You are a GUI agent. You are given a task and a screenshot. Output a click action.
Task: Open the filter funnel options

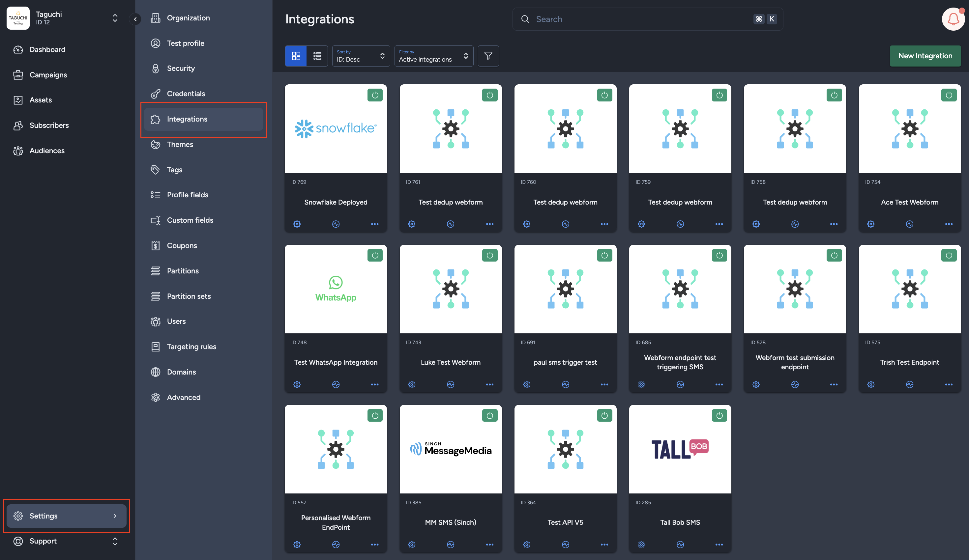[x=488, y=56]
